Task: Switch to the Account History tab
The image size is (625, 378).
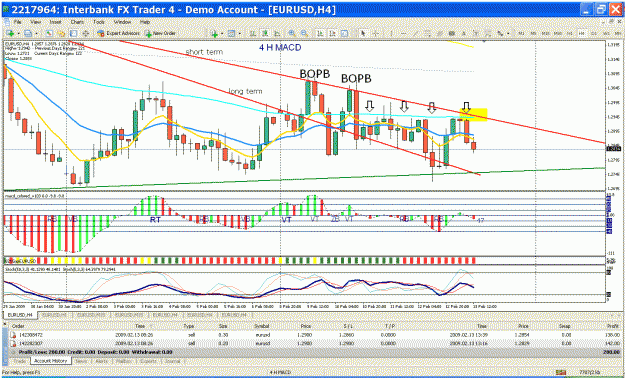Action: pos(50,361)
